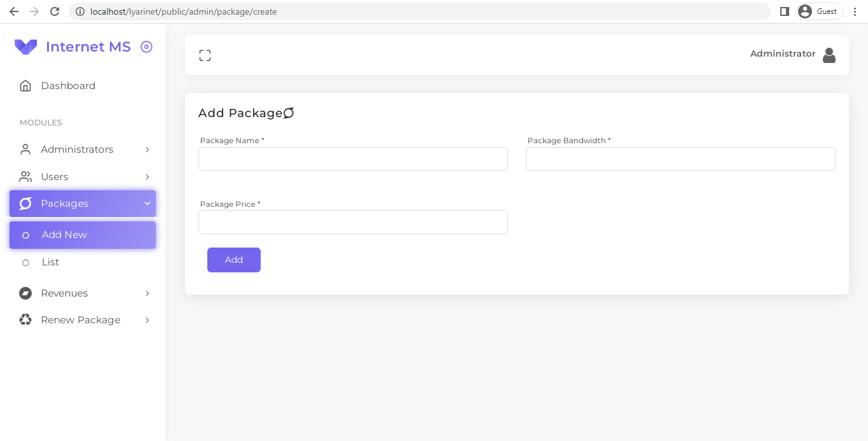Screen dimensions: 868x441
Task: Click the Revenues coin icon
Action: coord(25,293)
